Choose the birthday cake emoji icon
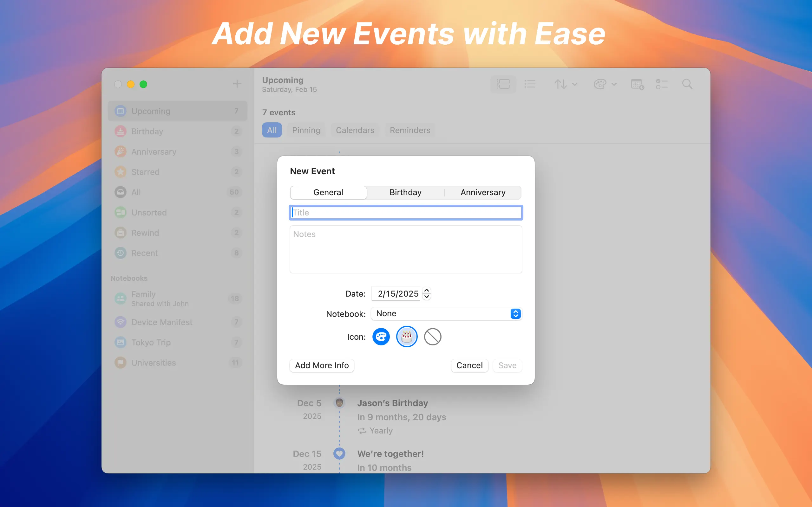This screenshot has width=812, height=507. [407, 336]
